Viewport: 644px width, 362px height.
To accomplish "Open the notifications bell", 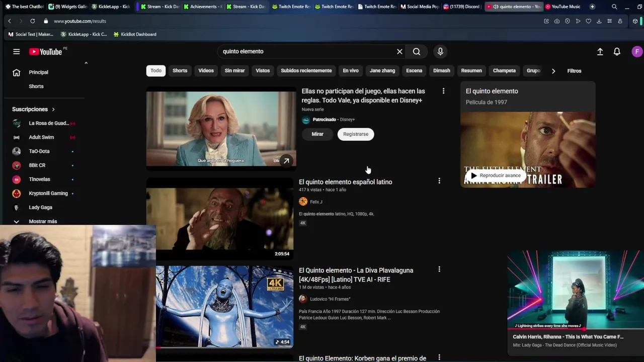I will tap(617, 51).
